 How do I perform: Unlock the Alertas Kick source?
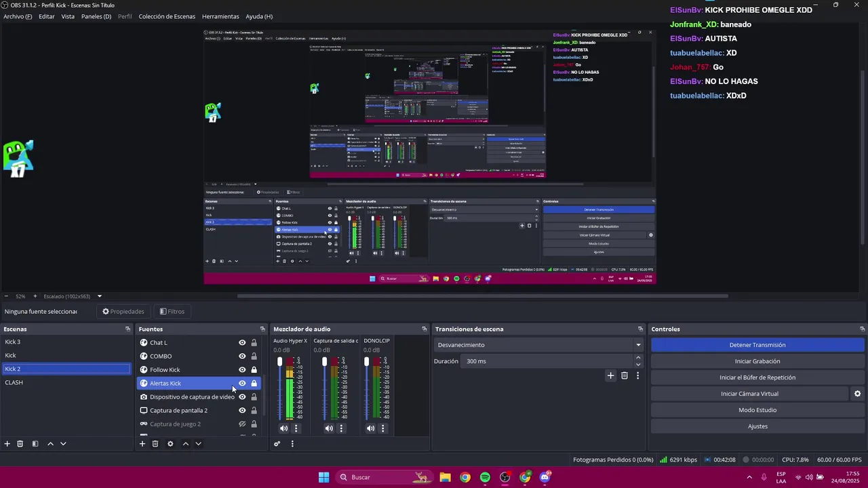click(x=254, y=384)
